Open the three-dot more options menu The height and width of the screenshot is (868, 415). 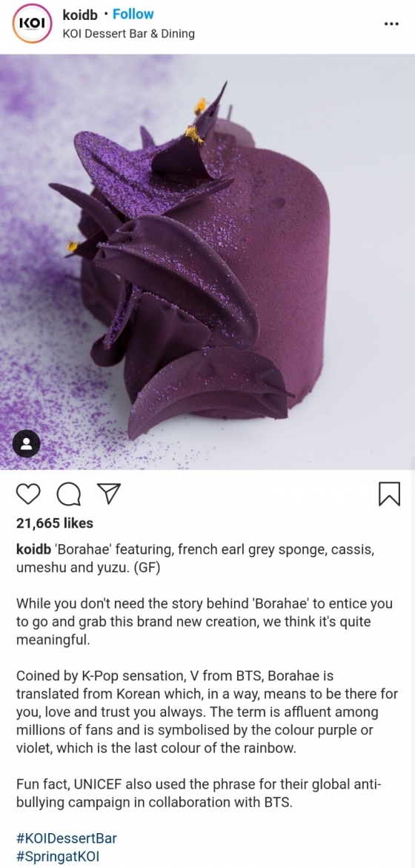pos(391,24)
